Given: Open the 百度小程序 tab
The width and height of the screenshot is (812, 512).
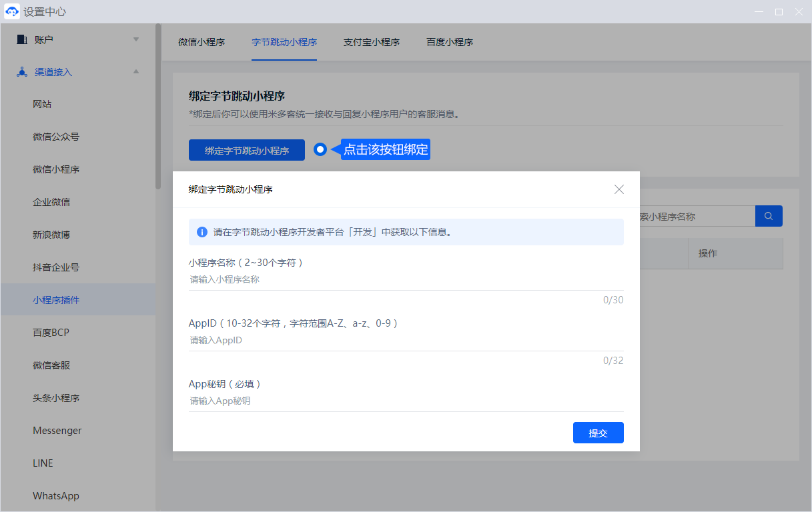Looking at the screenshot, I should click(450, 42).
